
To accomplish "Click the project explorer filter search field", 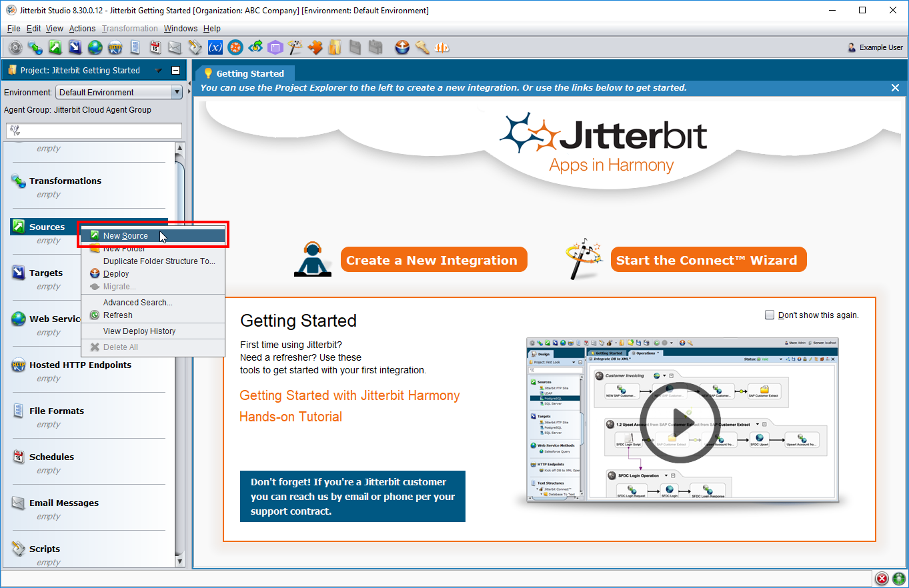I will click(x=94, y=131).
